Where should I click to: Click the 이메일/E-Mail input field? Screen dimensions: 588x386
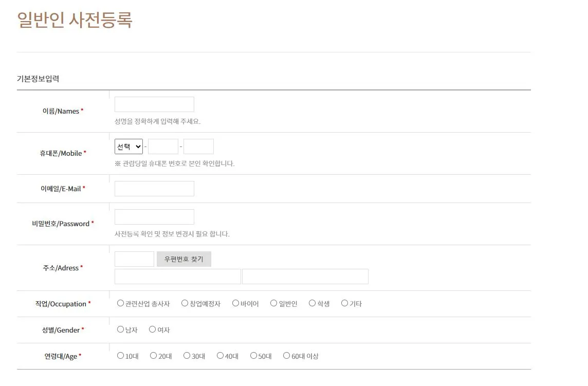(x=154, y=188)
